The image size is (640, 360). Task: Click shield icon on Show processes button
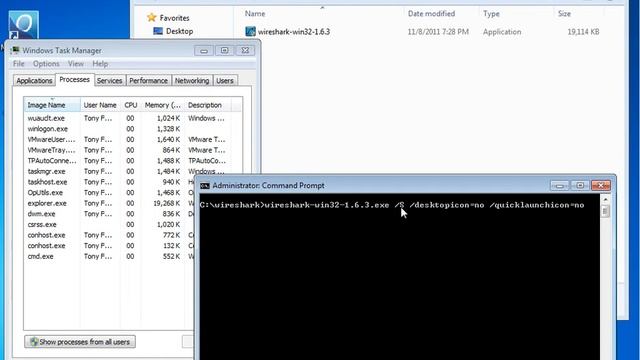[34, 342]
